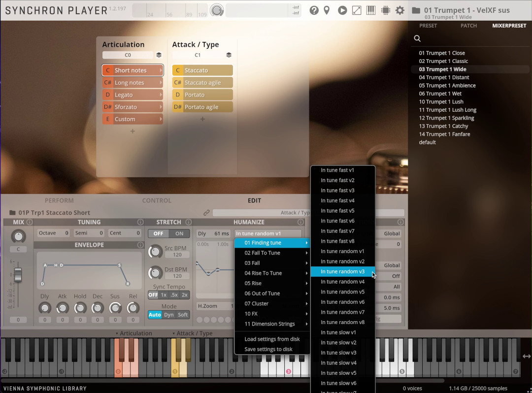This screenshot has width=532, height=393.
Task: Turn Stretch ON toggle
Action: (179, 233)
